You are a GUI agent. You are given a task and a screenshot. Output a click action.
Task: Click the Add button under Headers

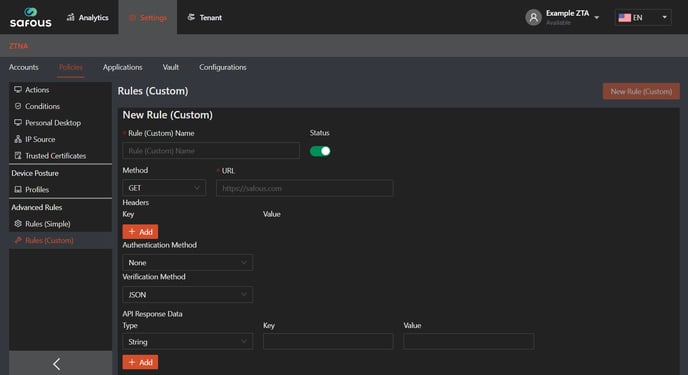tap(140, 232)
